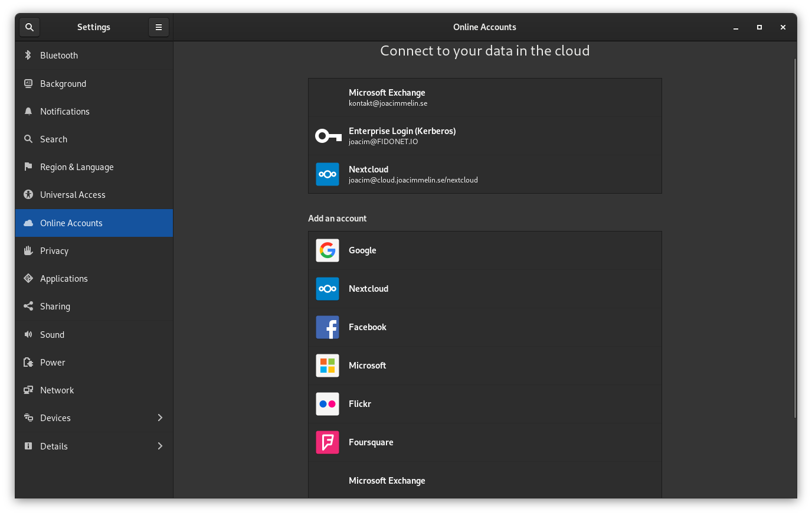Click the Microsoft logo icon
Screen dimensions: 812x515
[x=328, y=366]
